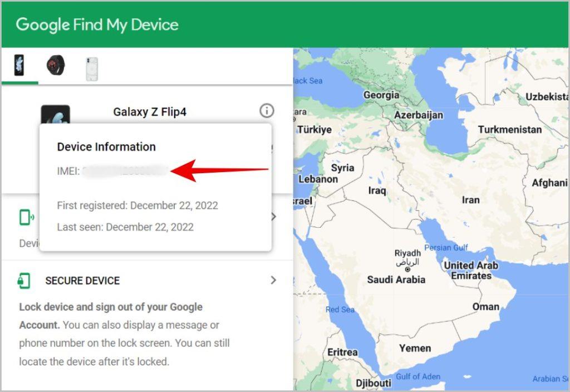The height and width of the screenshot is (392, 570).
Task: Click the Saudi Arabia label on map
Action: [396, 280]
